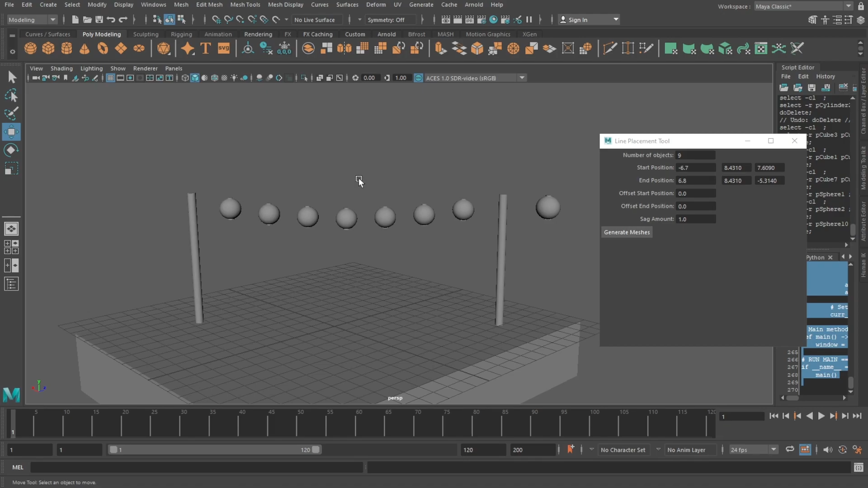The height and width of the screenshot is (488, 868).
Task: Select the Polygon Sphere shelf icon
Action: [31, 48]
